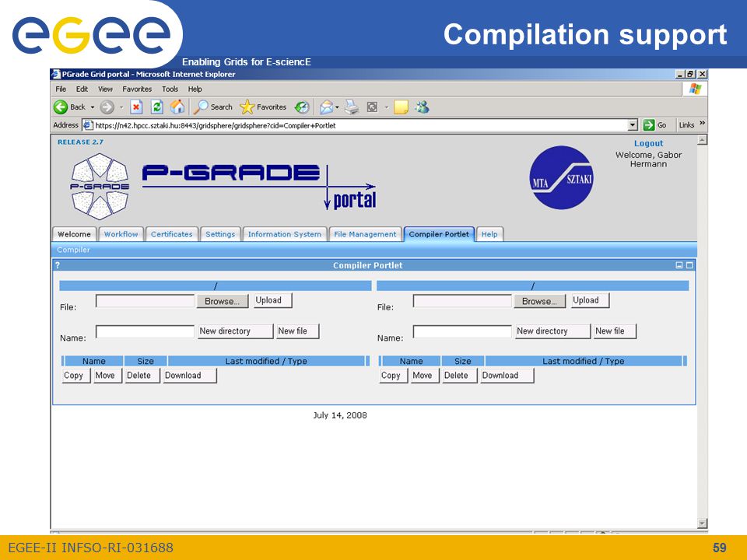This screenshot has width=747, height=560.
Task: Click the Mail envelope icon
Action: point(326,107)
